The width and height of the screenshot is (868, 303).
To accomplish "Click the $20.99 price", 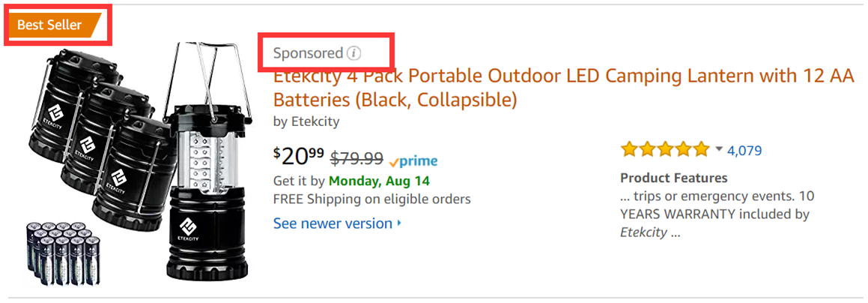I will tap(299, 156).
